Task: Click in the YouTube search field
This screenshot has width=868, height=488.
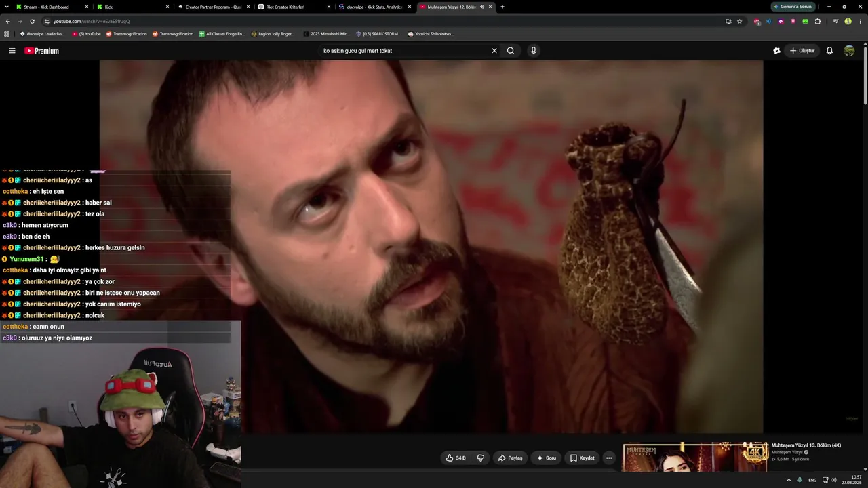Action: click(x=403, y=51)
